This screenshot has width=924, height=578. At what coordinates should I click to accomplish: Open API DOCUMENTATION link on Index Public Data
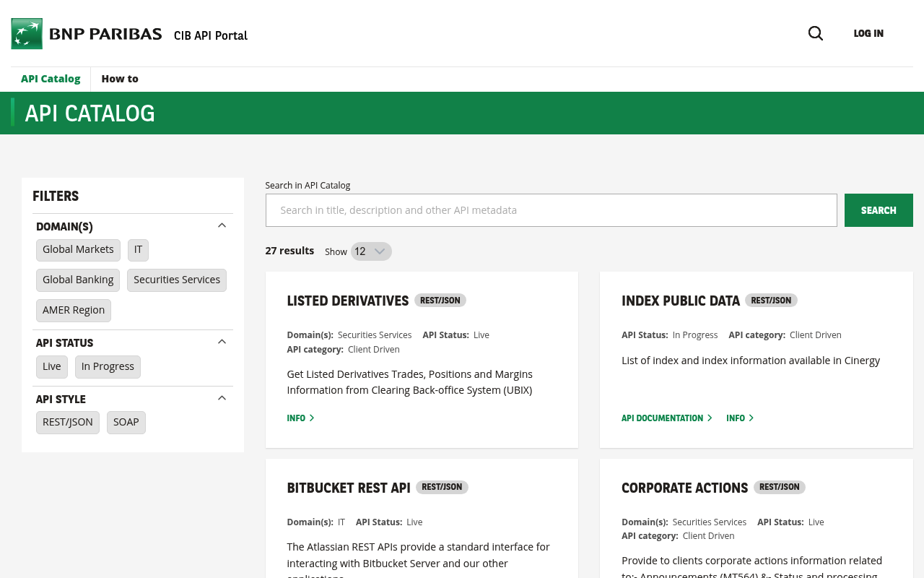(667, 418)
